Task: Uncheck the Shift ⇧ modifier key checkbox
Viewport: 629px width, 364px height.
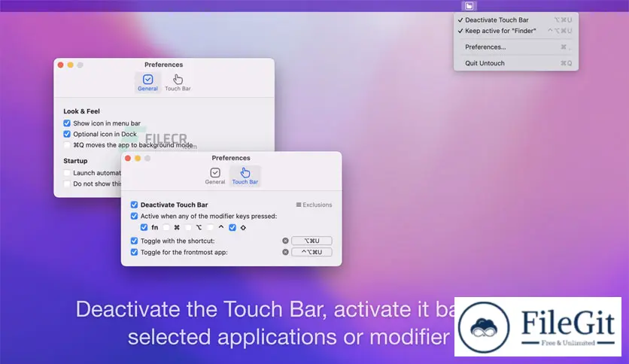Action: 232,227
